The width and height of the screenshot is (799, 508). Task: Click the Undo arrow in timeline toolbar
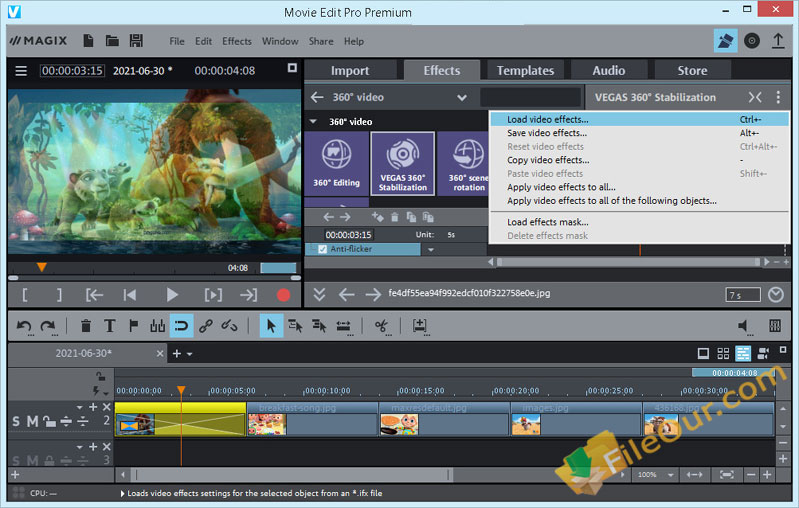pyautogui.click(x=24, y=326)
